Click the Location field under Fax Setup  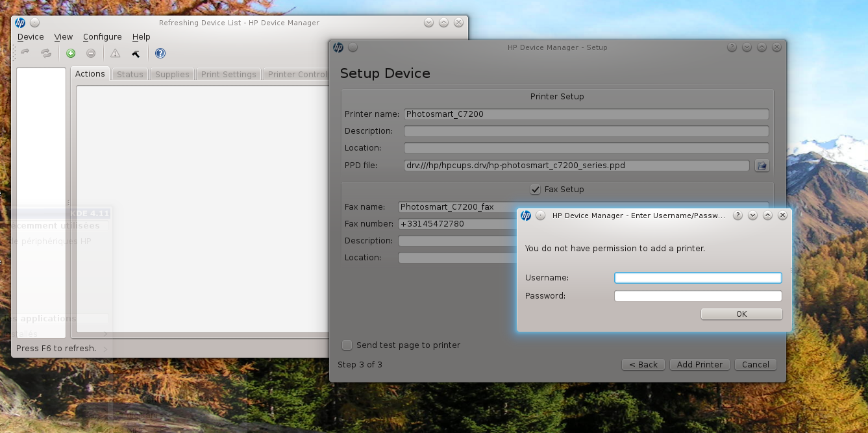click(x=458, y=258)
